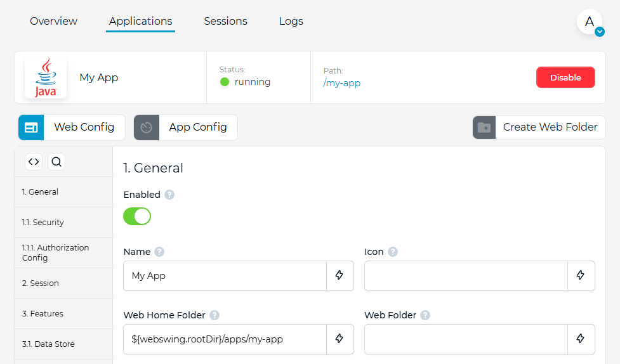Open the App Config section
The height and width of the screenshot is (364, 620).
coord(186,127)
